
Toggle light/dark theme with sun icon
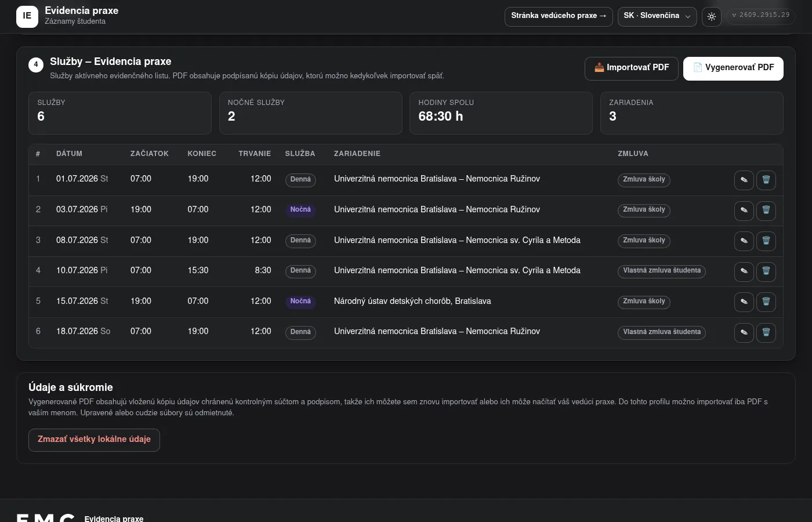(x=712, y=16)
